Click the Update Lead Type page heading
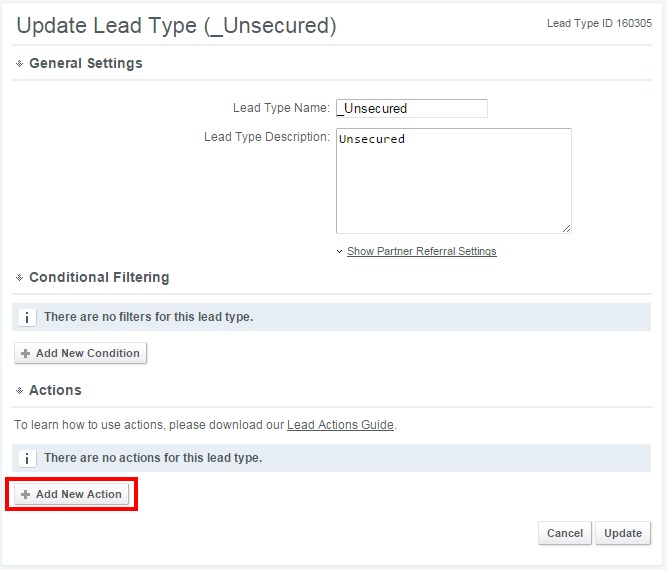Viewport: 667px width, 570px height. (176, 27)
